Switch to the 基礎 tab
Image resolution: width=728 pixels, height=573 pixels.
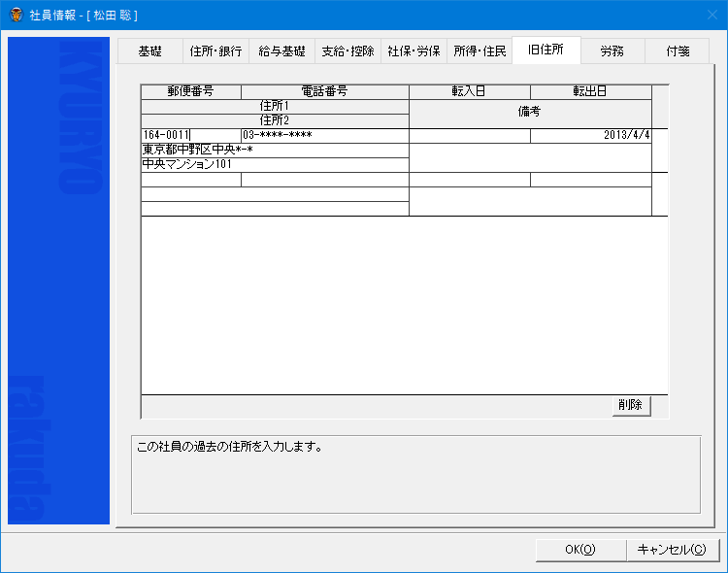[149, 51]
